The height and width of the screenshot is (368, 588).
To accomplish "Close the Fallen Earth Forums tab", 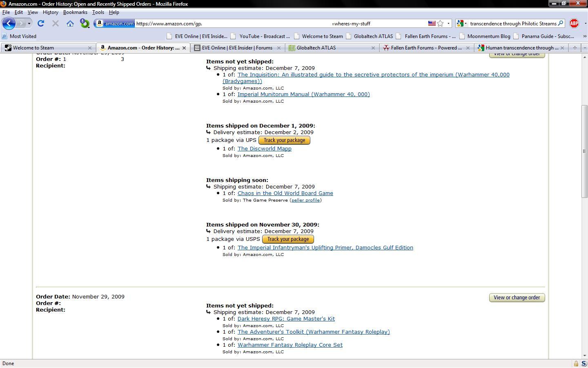I will click(x=468, y=48).
